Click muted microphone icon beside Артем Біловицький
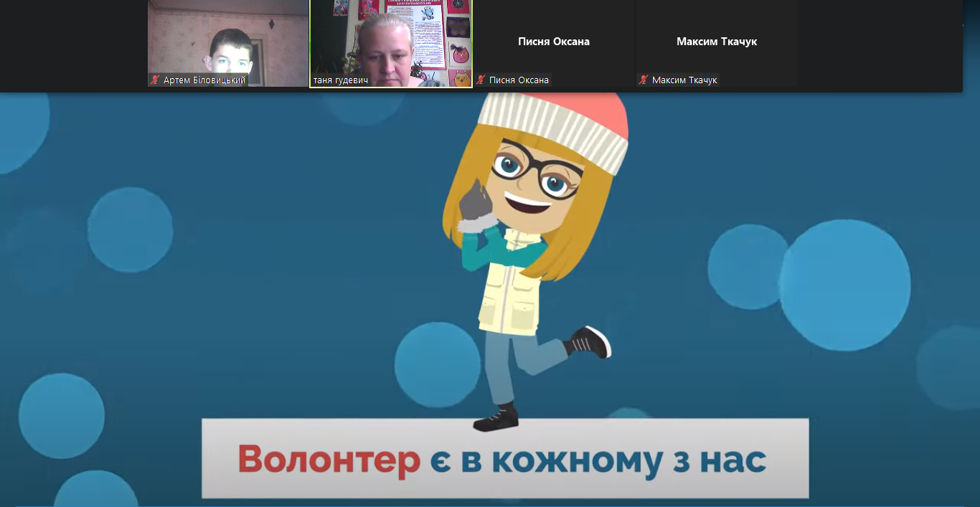 (x=154, y=80)
